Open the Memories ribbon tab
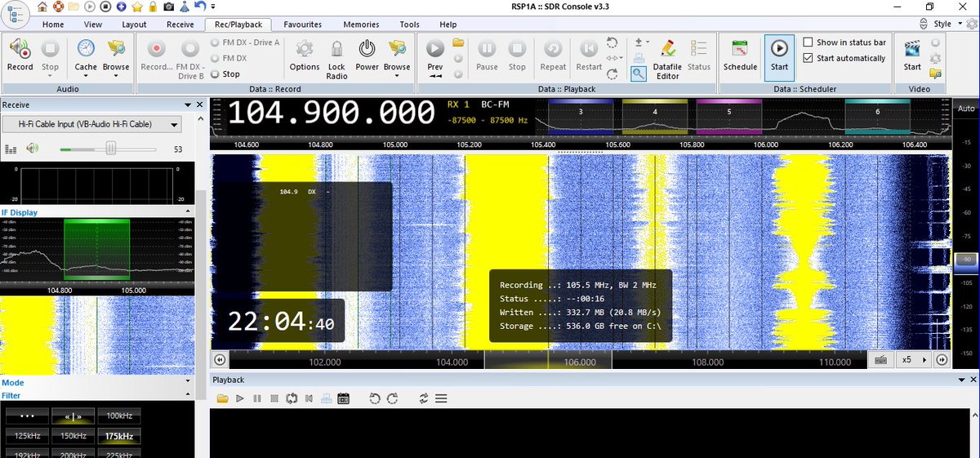 pos(361,24)
